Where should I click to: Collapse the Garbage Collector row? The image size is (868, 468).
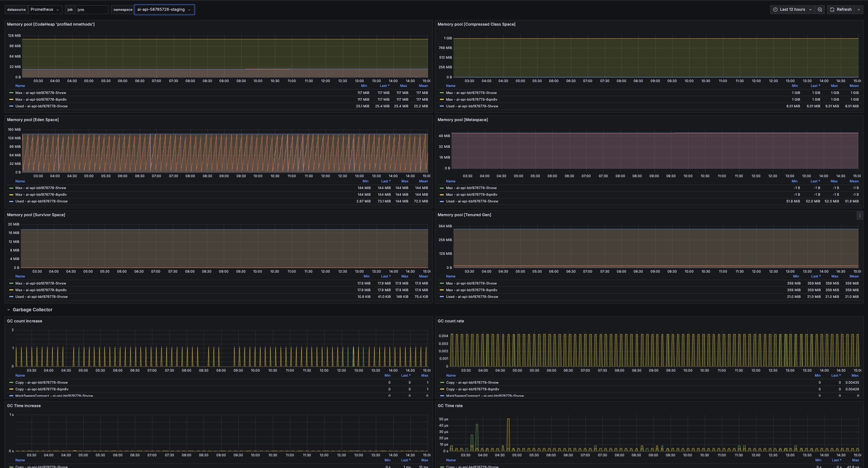[9, 310]
